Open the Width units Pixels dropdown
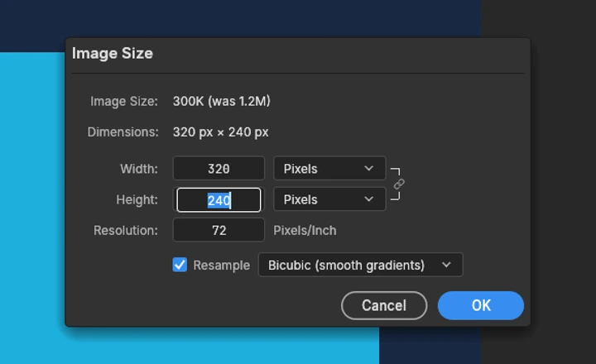Screen dimensions: 596x364 tap(329, 168)
